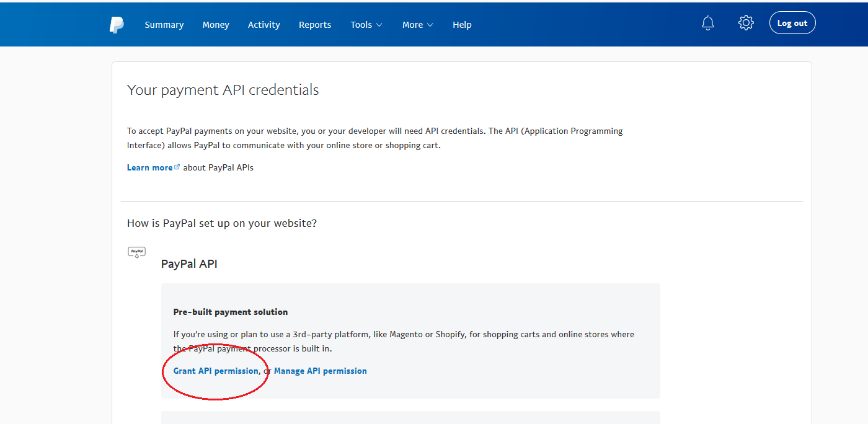Open the Help page
Viewport: 868px width, 424px height.
click(x=462, y=25)
